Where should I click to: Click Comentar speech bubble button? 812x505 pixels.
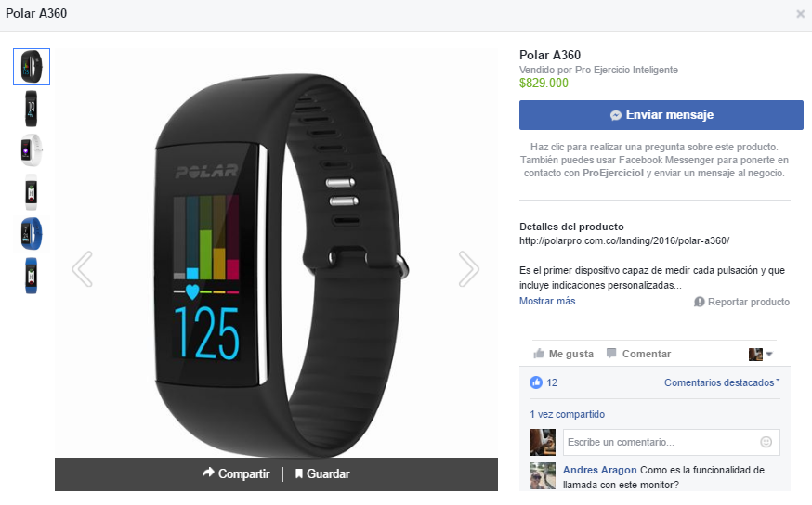638,354
